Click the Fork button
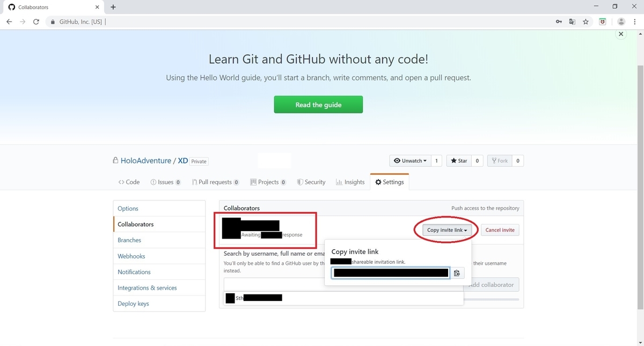This screenshot has width=644, height=346. [x=499, y=161]
